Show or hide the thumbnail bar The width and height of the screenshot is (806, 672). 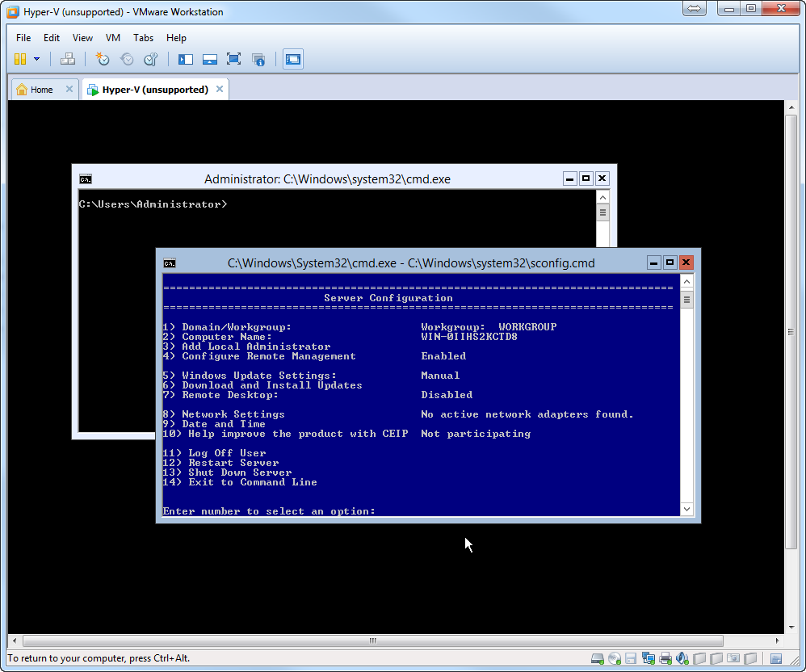click(x=210, y=59)
